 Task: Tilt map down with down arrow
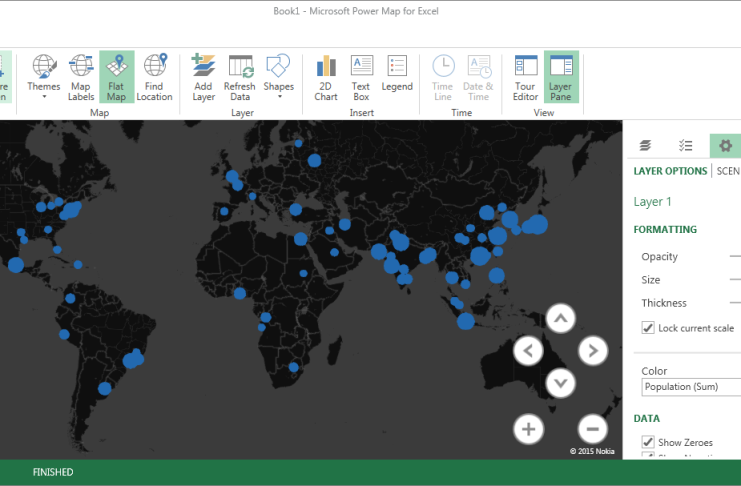(560, 383)
